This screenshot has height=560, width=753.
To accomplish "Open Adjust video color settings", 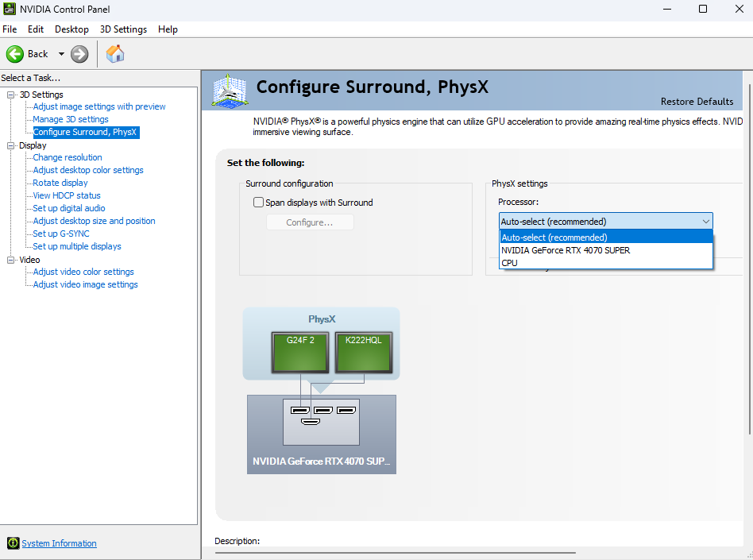I will [x=83, y=272].
